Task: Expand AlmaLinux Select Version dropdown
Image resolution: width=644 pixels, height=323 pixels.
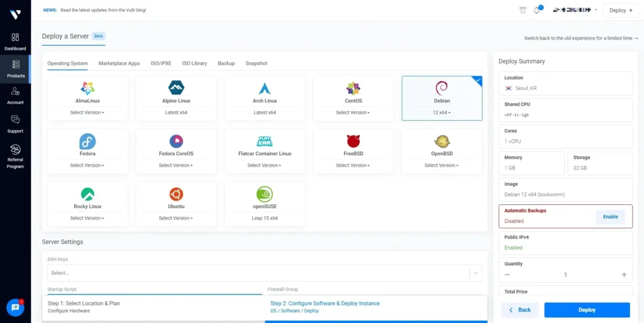Action: (x=87, y=112)
